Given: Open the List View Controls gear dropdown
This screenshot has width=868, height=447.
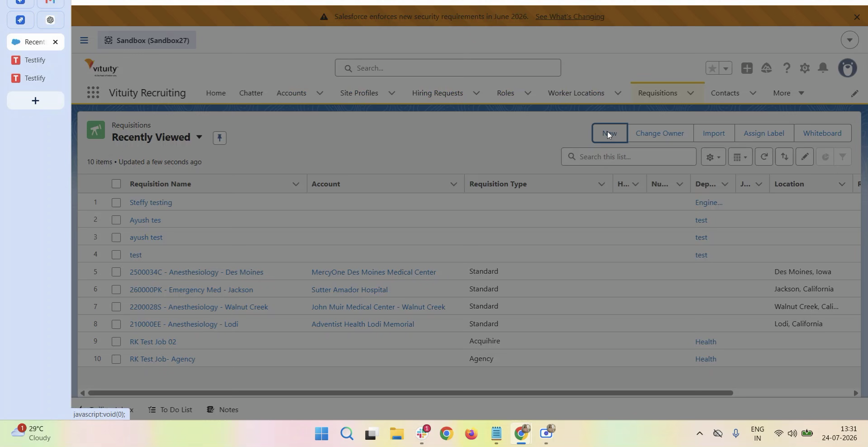Looking at the screenshot, I should pyautogui.click(x=713, y=157).
